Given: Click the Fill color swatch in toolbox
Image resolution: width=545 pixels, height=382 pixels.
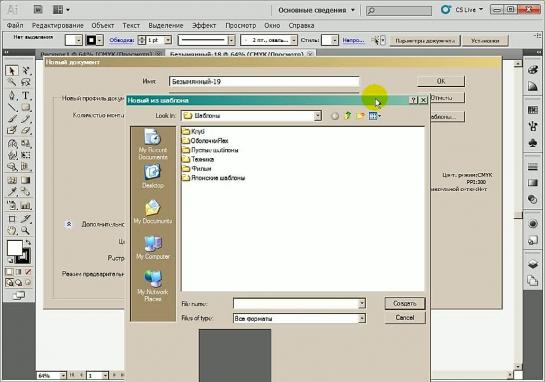Looking at the screenshot, I should tap(14, 248).
